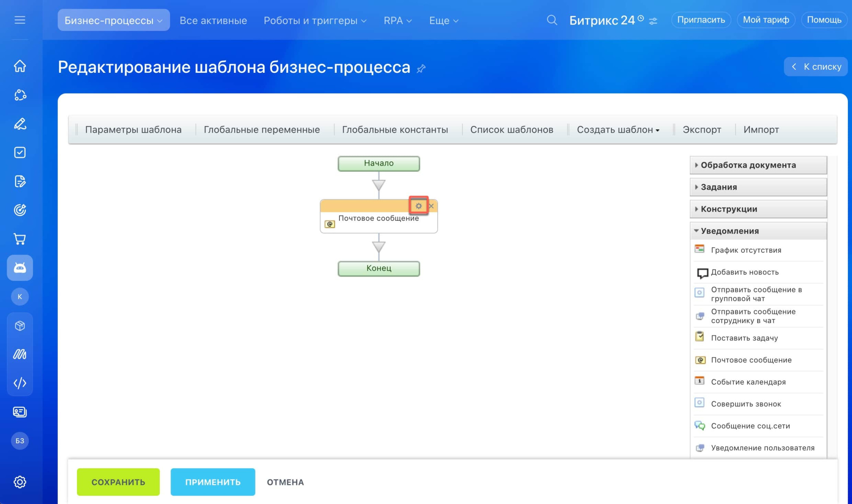The image size is (852, 504).
Task: Click arrow connector below Начало
Action: [379, 184]
